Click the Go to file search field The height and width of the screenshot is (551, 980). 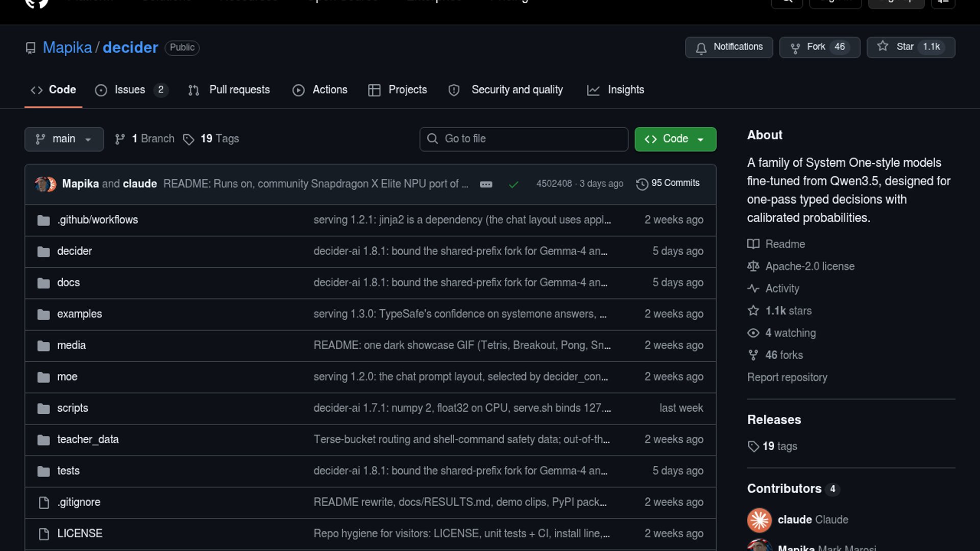pos(524,139)
